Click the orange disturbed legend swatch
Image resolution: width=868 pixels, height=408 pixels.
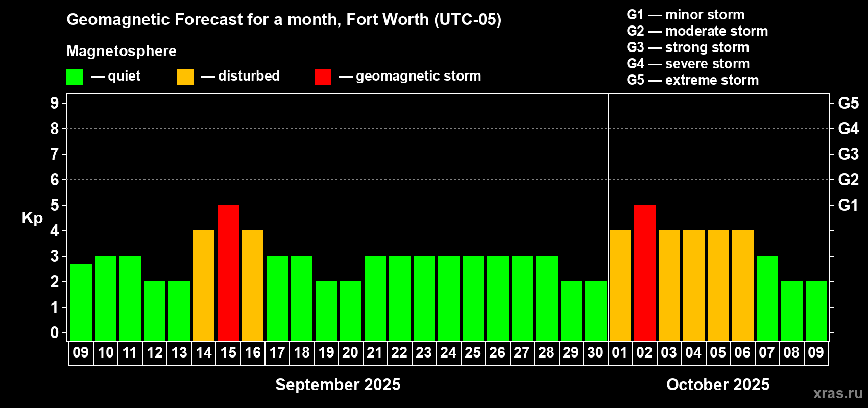pyautogui.click(x=185, y=77)
